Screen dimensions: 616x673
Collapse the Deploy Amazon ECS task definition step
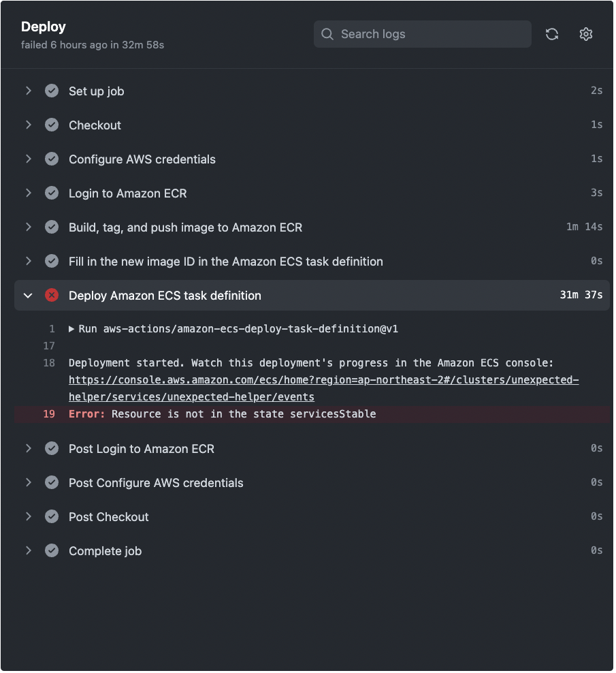pyautogui.click(x=29, y=296)
